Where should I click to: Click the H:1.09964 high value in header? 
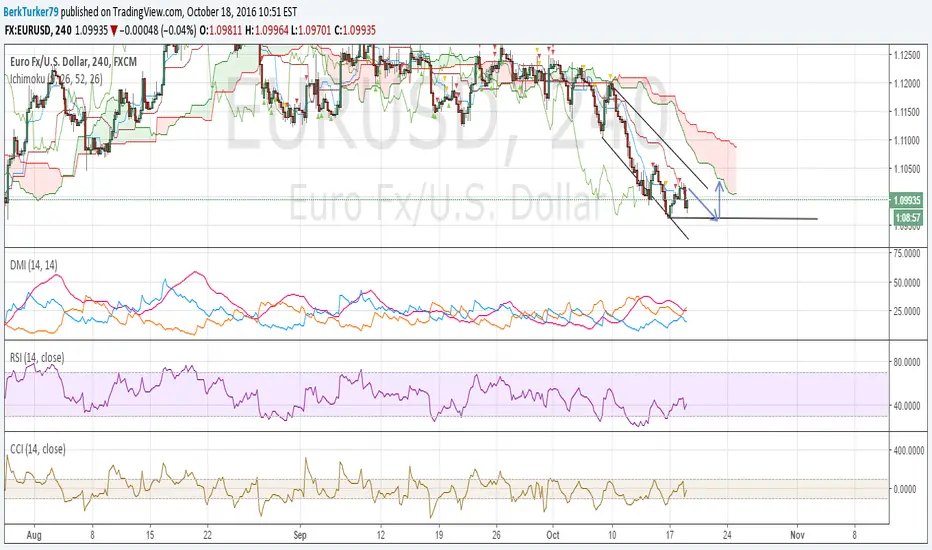coord(267,30)
